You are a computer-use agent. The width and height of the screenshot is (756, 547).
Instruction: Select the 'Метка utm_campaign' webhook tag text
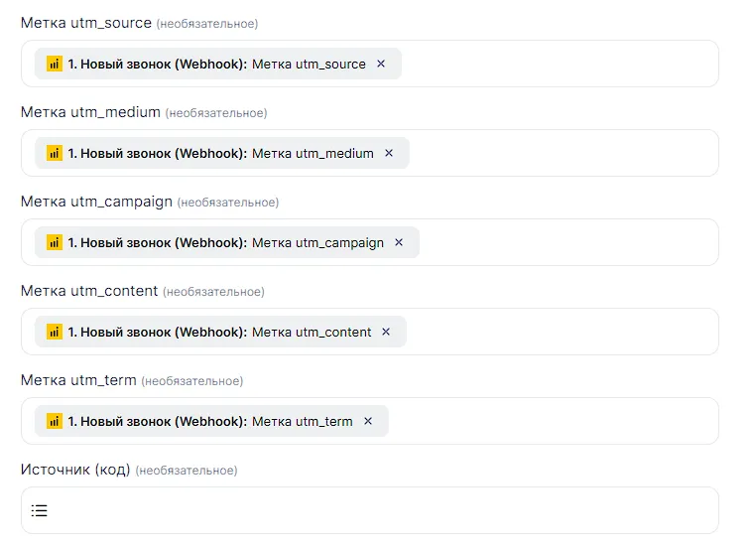point(317,242)
